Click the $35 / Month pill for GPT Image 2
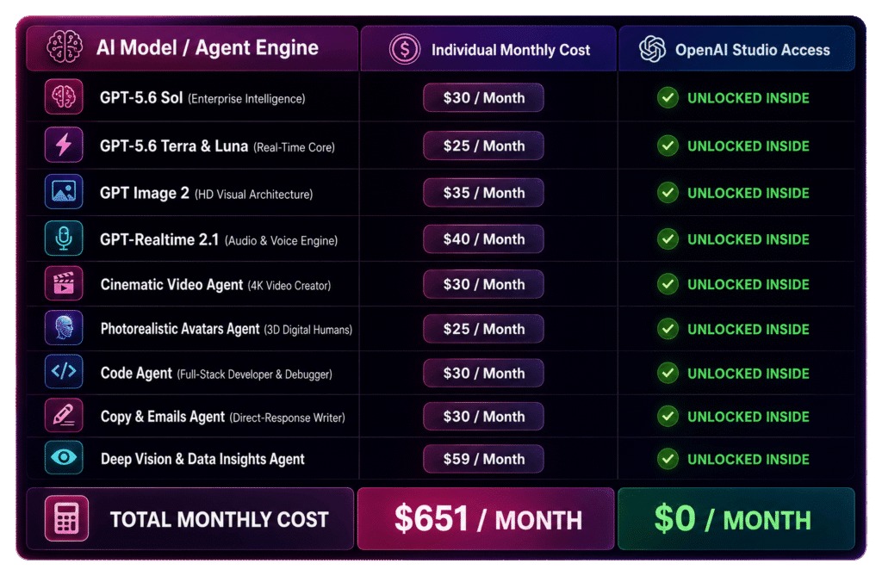The width and height of the screenshot is (882, 588). coord(484,193)
